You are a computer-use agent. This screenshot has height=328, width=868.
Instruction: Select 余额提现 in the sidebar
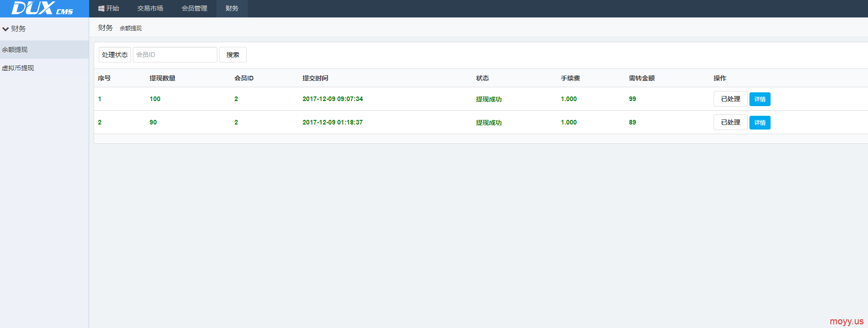(x=44, y=50)
